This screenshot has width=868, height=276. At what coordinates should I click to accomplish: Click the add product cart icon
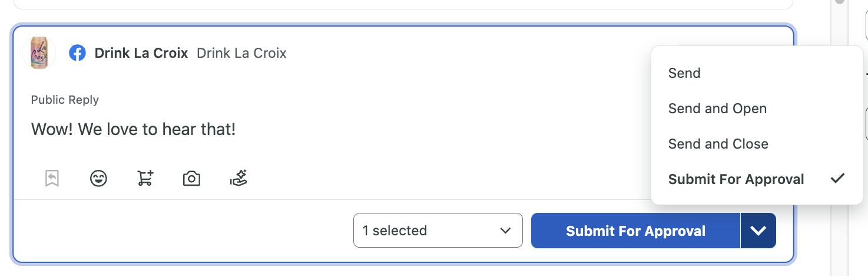click(x=145, y=178)
